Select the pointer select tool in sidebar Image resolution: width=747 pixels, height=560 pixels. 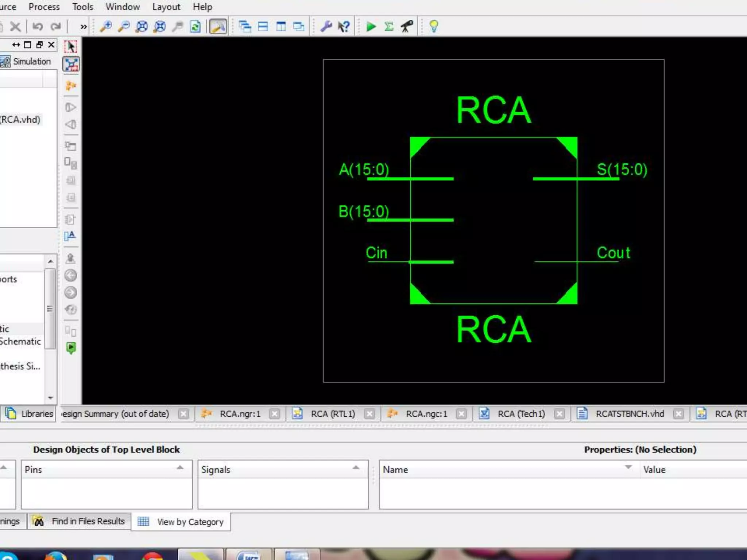pos(71,47)
